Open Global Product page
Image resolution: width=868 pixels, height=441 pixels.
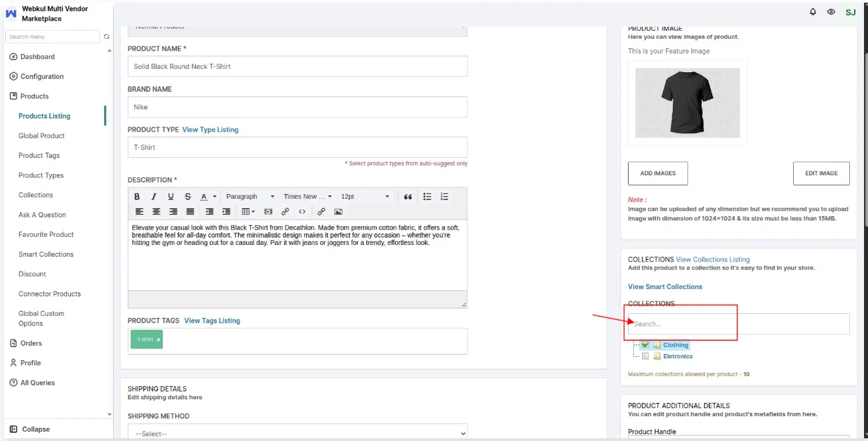click(x=41, y=136)
